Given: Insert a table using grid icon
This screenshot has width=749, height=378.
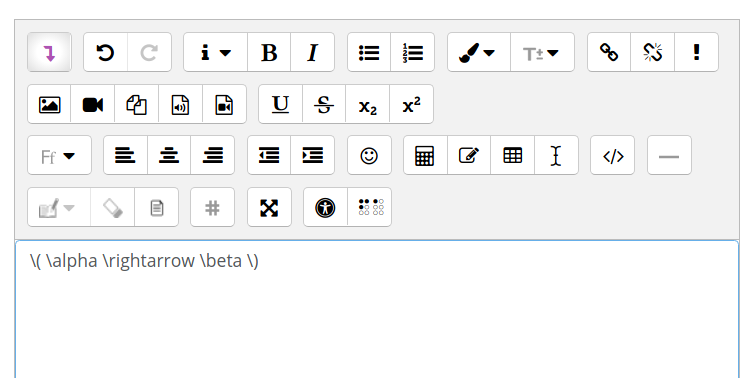Looking at the screenshot, I should pyautogui.click(x=513, y=155).
